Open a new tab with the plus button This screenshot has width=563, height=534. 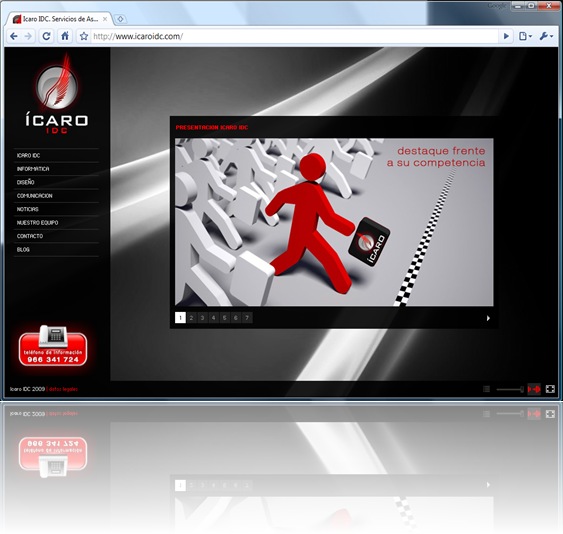pyautogui.click(x=120, y=19)
